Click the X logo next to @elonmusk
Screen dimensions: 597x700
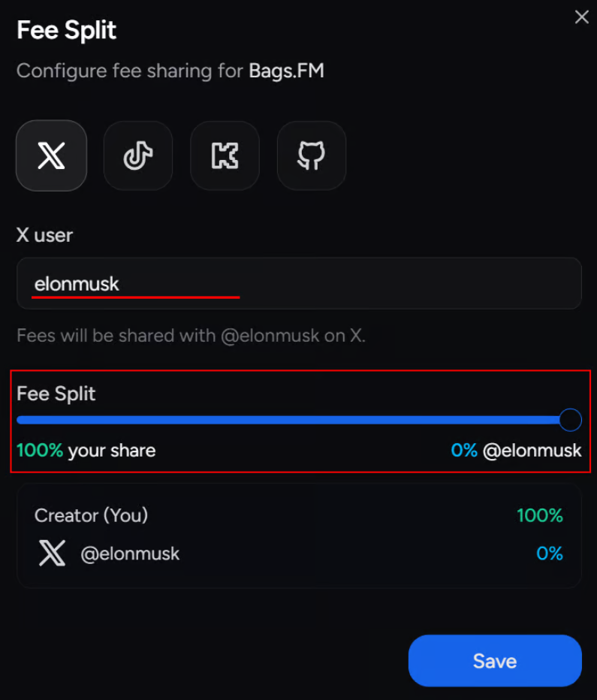click(x=51, y=554)
